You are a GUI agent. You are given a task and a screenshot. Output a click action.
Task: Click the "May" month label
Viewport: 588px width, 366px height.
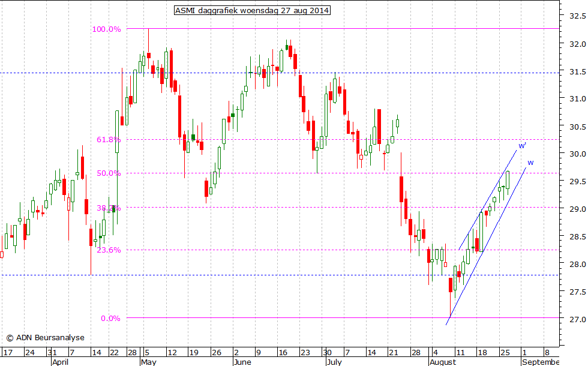149,362
